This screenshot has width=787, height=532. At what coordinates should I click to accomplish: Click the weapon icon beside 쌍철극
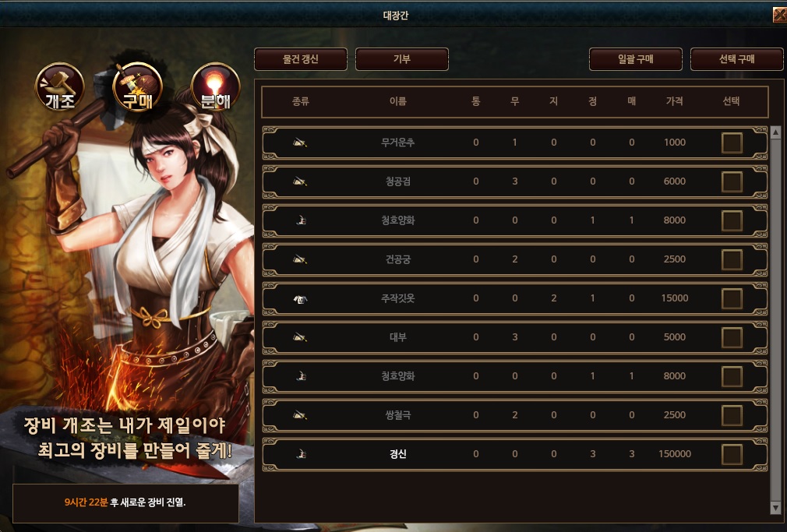(x=300, y=416)
